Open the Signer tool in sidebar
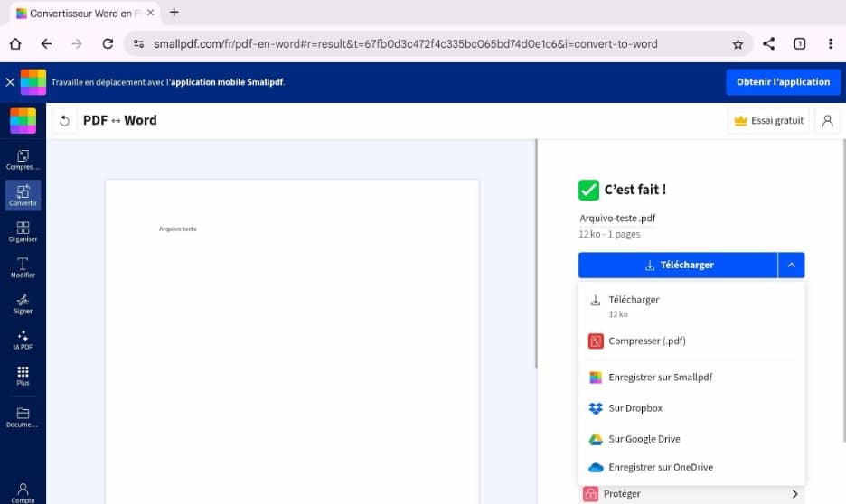The image size is (846, 504). coord(23,304)
